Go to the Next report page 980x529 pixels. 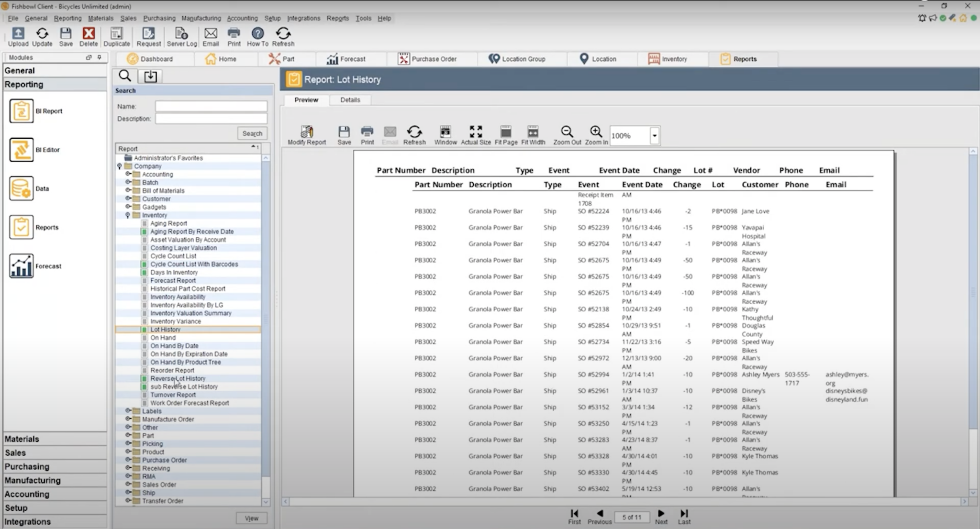tap(661, 513)
